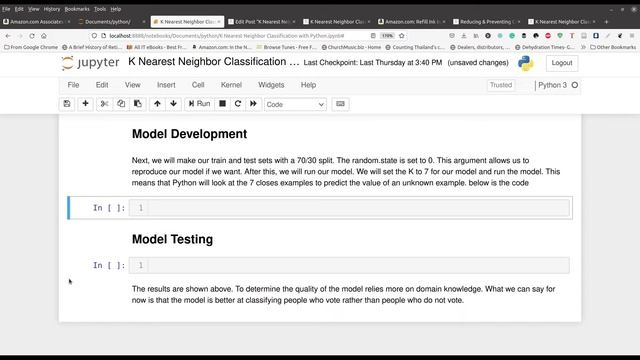Cut selected cells with scissors icon

click(104, 104)
